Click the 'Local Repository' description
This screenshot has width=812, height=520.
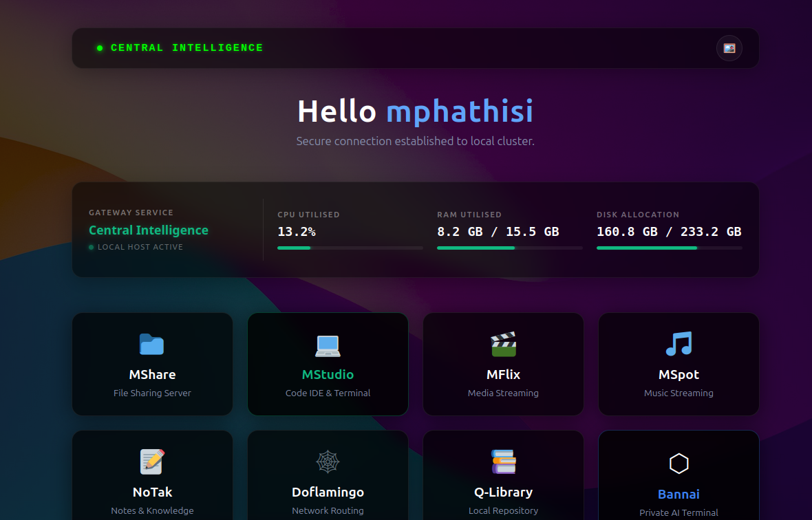[503, 510]
